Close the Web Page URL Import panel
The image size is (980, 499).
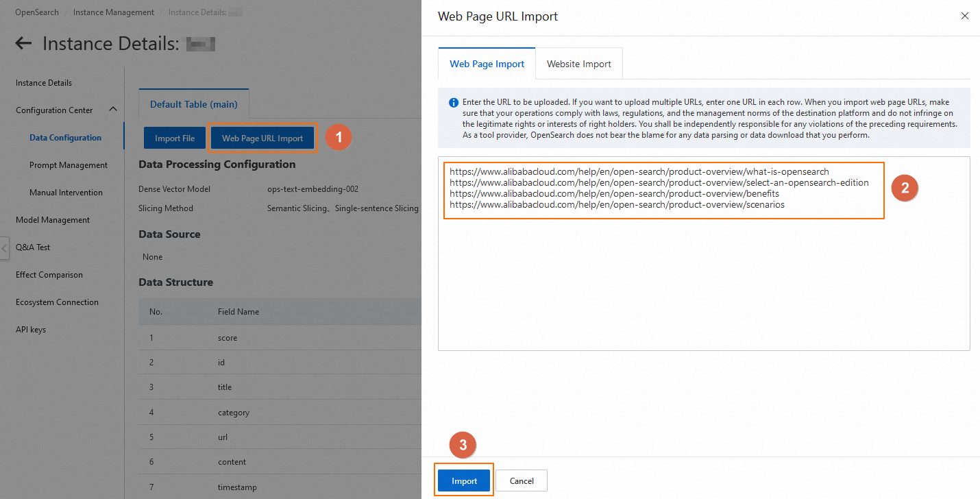coord(965,16)
